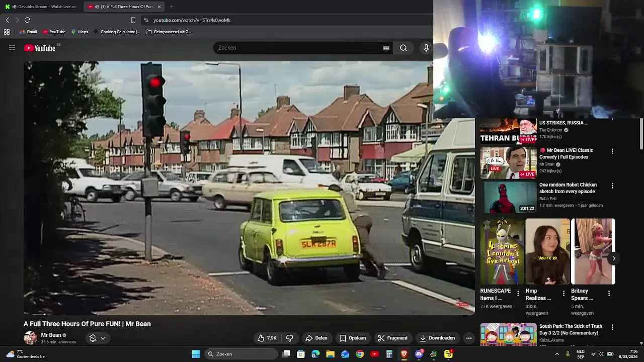The height and width of the screenshot is (362, 644).
Task: Show next shorts with the right arrow
Action: click(613, 258)
